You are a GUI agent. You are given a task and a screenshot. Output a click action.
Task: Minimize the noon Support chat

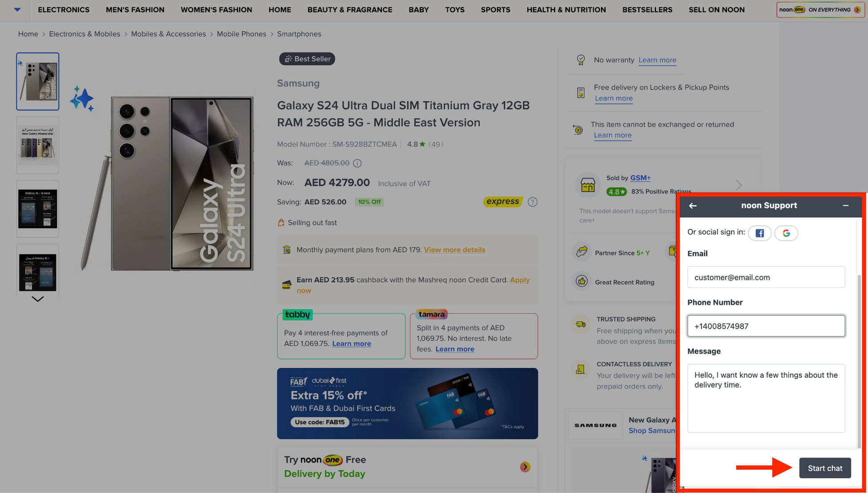(845, 206)
